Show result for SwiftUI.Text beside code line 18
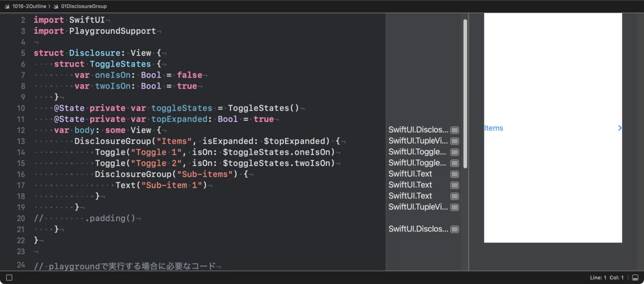 (x=455, y=197)
